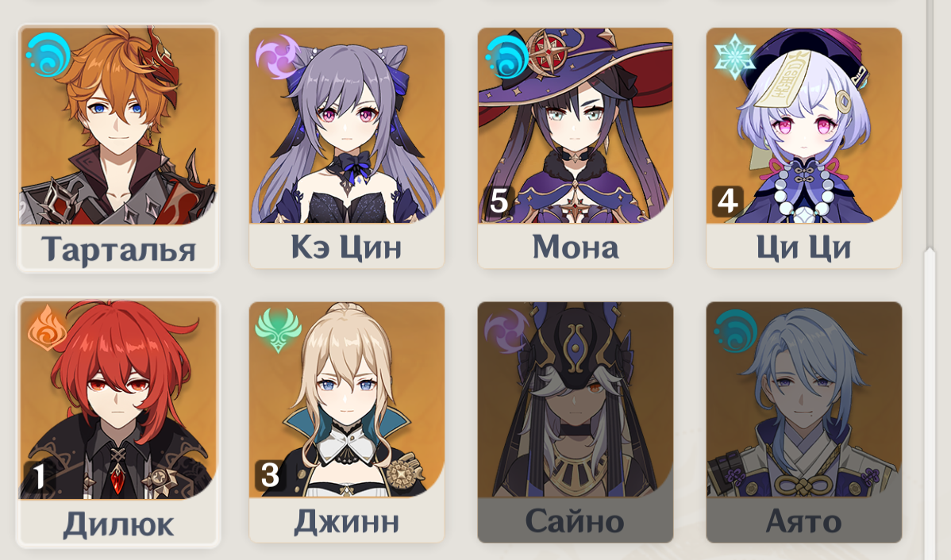
Task: Choose the Аято dimmed character card
Action: [804, 422]
